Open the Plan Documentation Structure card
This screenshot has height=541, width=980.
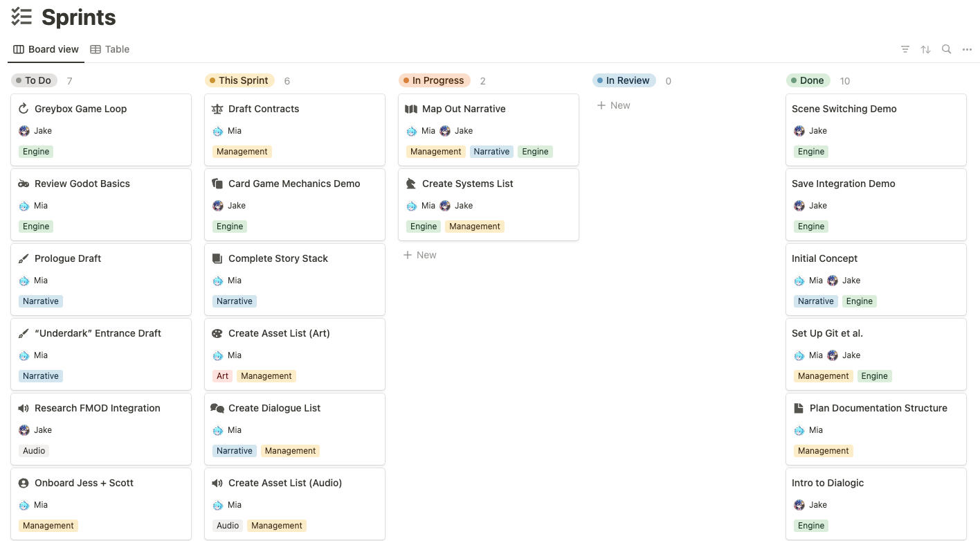point(878,408)
